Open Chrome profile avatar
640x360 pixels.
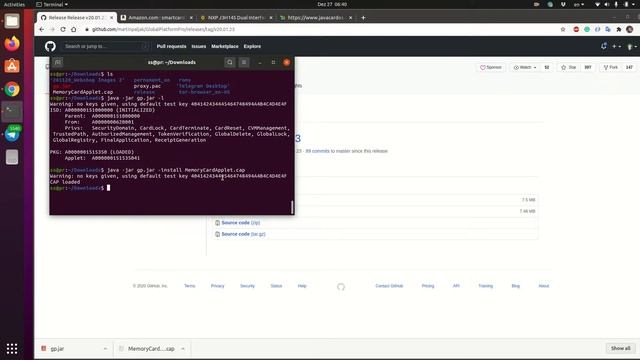click(x=630, y=29)
